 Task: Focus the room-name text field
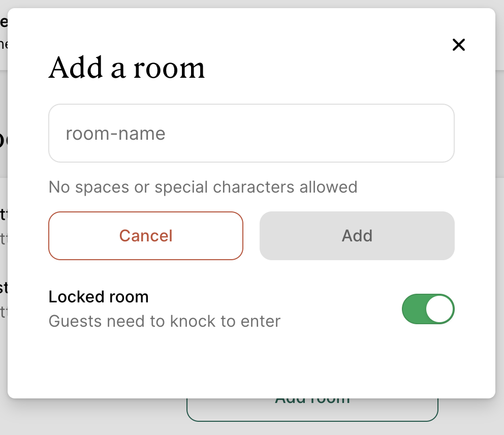click(251, 134)
